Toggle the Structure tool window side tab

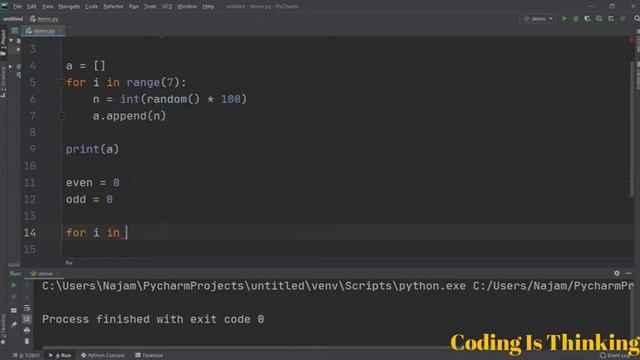click(x=3, y=82)
